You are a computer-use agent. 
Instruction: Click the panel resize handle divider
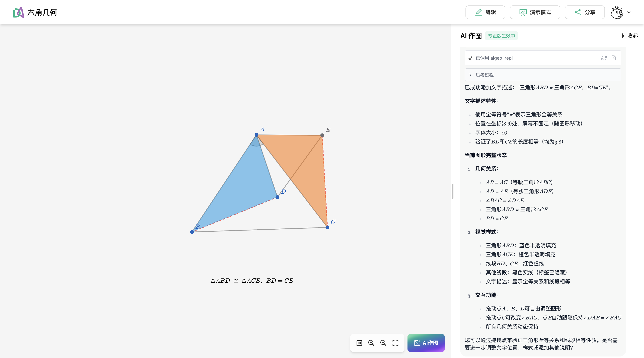coord(452,191)
